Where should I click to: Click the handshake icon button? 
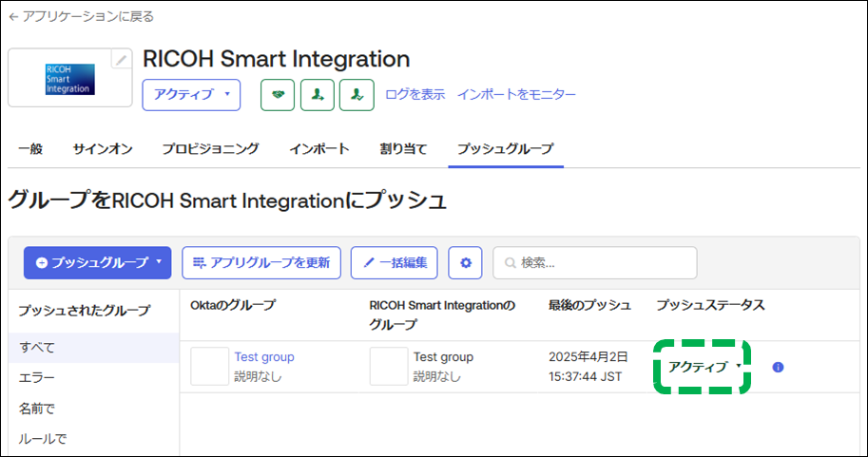click(x=278, y=95)
